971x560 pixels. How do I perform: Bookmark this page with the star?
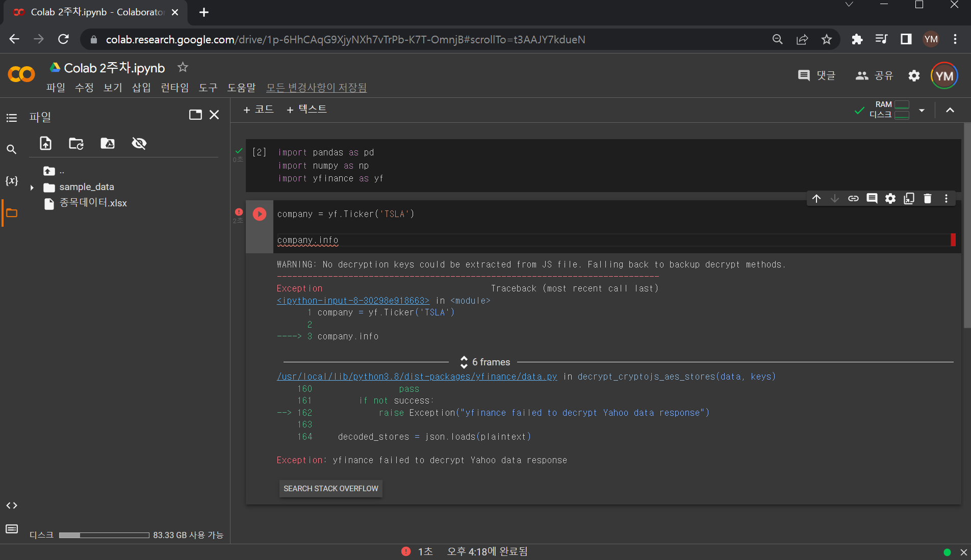[x=827, y=39]
